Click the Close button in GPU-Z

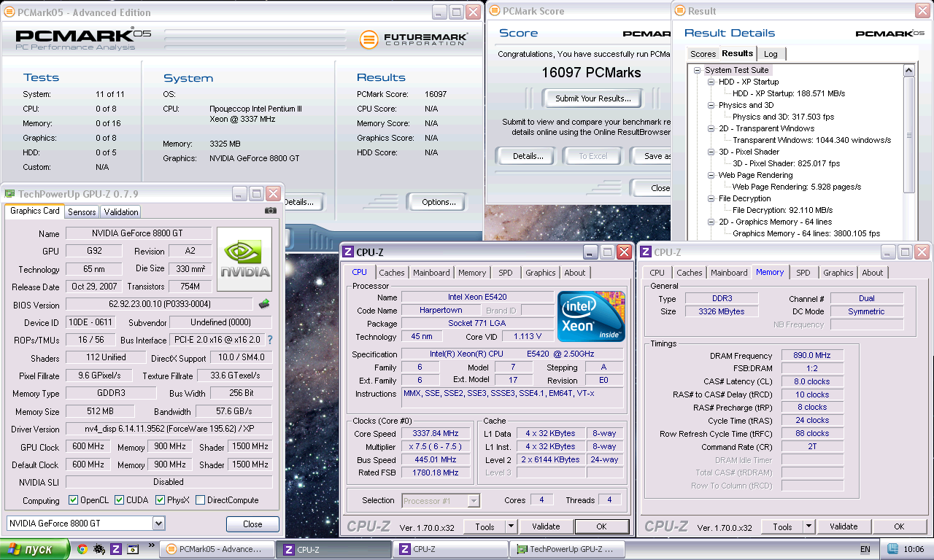click(x=252, y=524)
